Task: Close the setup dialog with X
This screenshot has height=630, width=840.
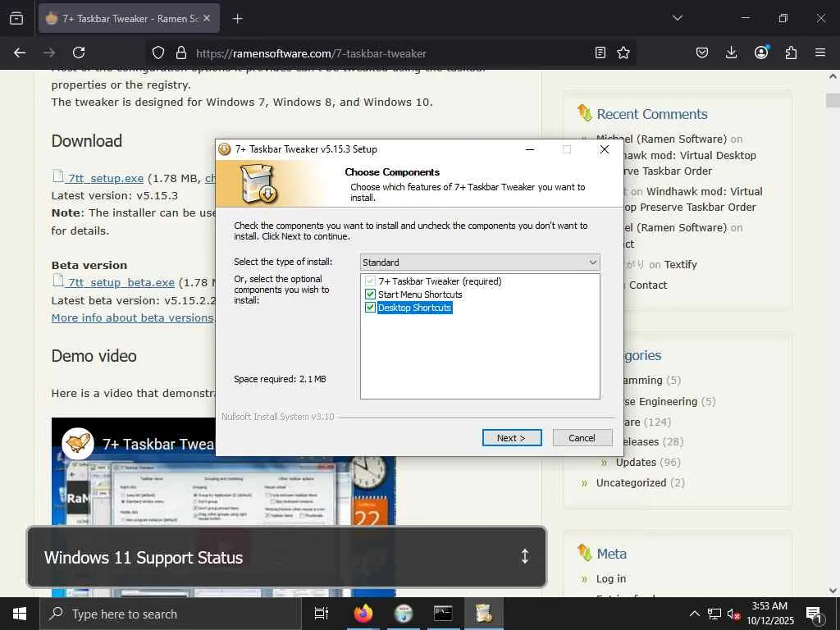Action: tap(605, 149)
